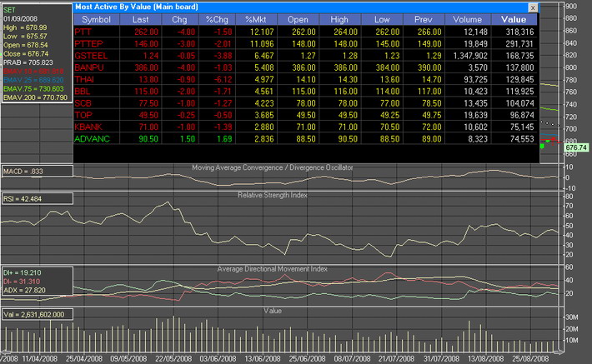Click the red DI- = 31.310 reading
This screenshot has height=364, width=592.
coord(22,282)
